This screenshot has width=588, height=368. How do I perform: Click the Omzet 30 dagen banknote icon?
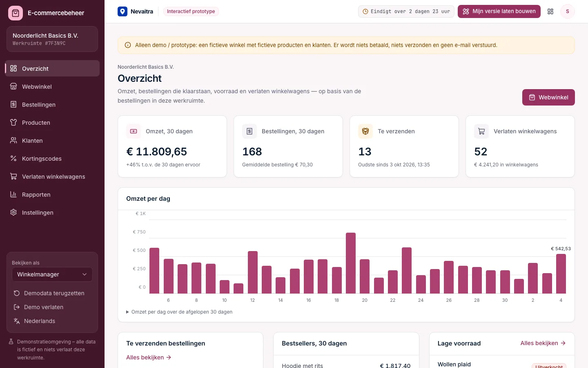pyautogui.click(x=134, y=131)
